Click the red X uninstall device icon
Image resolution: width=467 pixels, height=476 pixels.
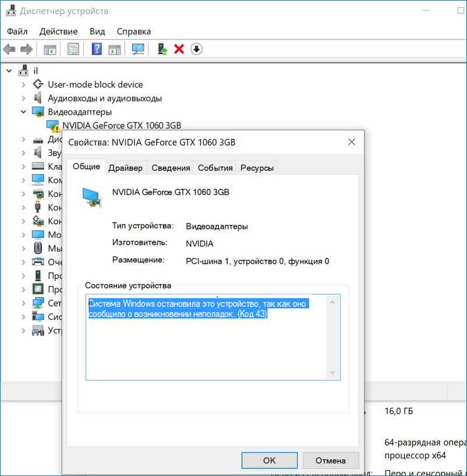179,49
